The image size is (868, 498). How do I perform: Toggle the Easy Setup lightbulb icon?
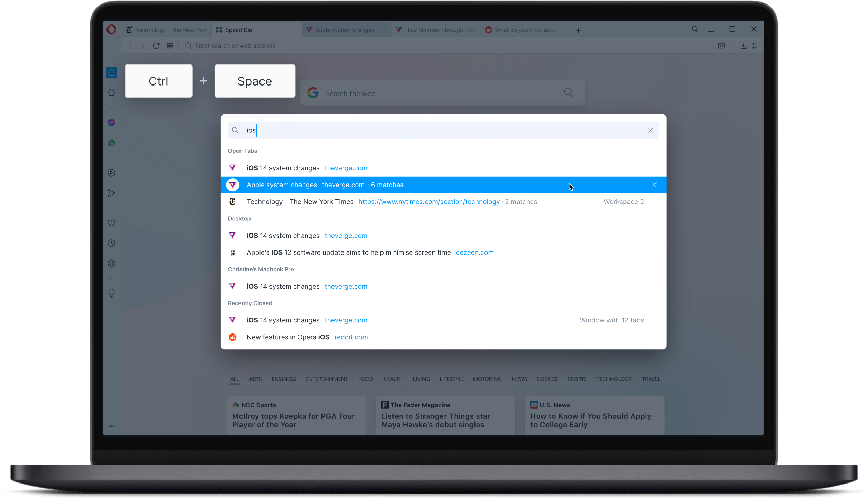click(112, 293)
